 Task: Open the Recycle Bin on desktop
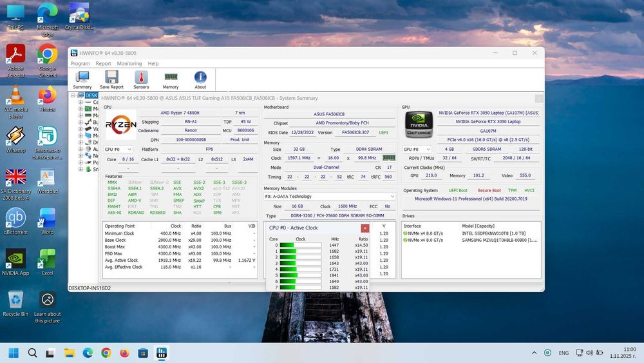coord(15,304)
